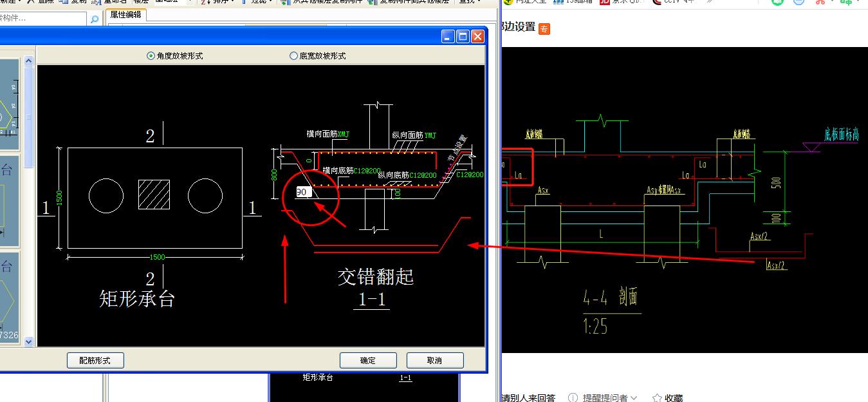Screen dimensions: 868x402
Task: Click the 纵向底筋 C12@200 value
Action: (423, 175)
